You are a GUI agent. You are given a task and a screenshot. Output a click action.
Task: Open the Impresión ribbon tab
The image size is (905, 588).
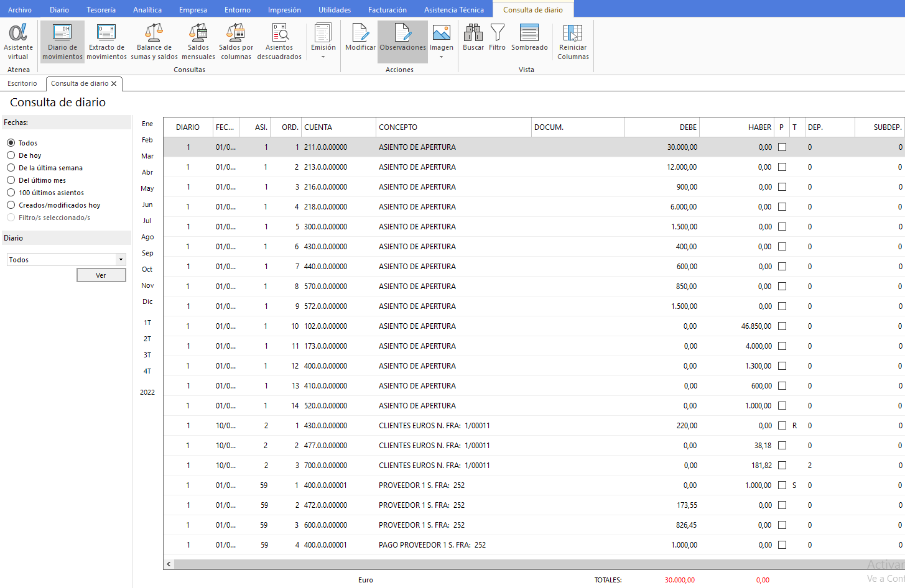(284, 10)
